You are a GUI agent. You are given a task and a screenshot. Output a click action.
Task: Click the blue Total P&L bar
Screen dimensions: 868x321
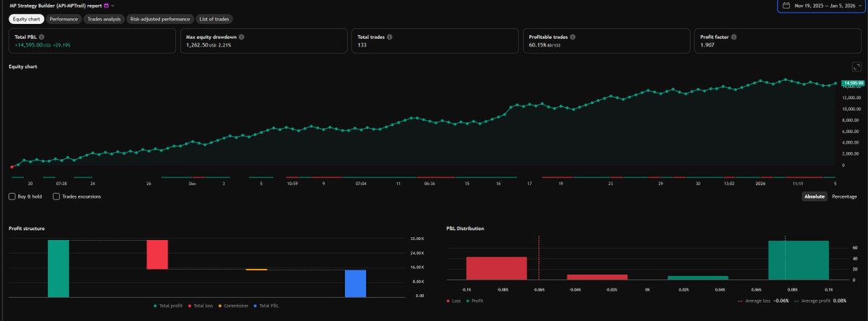tap(355, 283)
